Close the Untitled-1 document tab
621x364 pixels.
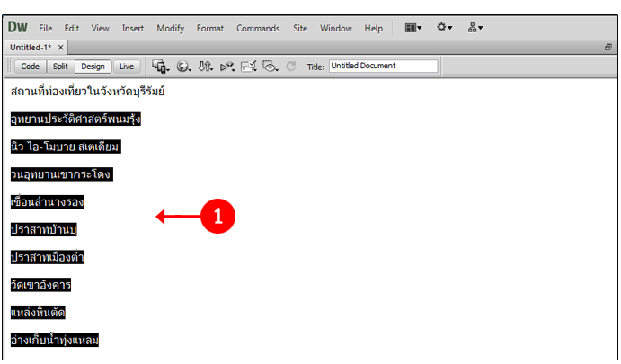[x=61, y=47]
